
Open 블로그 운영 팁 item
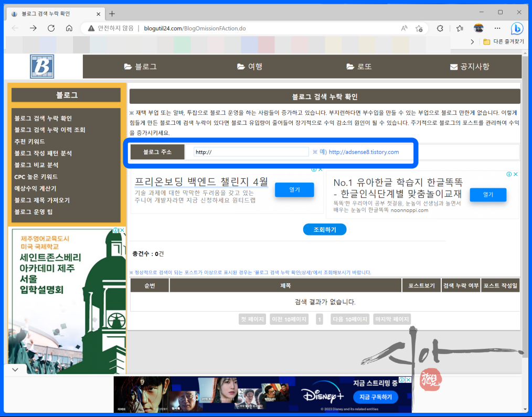(34, 212)
